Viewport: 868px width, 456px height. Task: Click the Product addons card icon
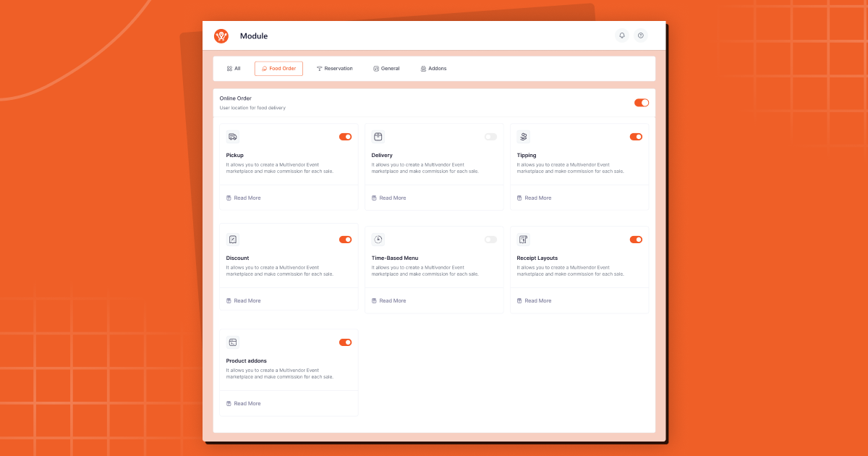[x=233, y=342]
